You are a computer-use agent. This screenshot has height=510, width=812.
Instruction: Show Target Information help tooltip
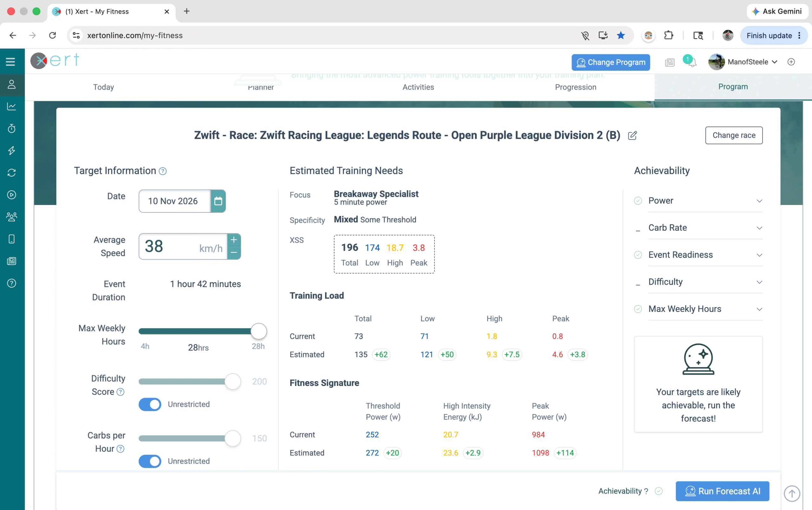162,171
